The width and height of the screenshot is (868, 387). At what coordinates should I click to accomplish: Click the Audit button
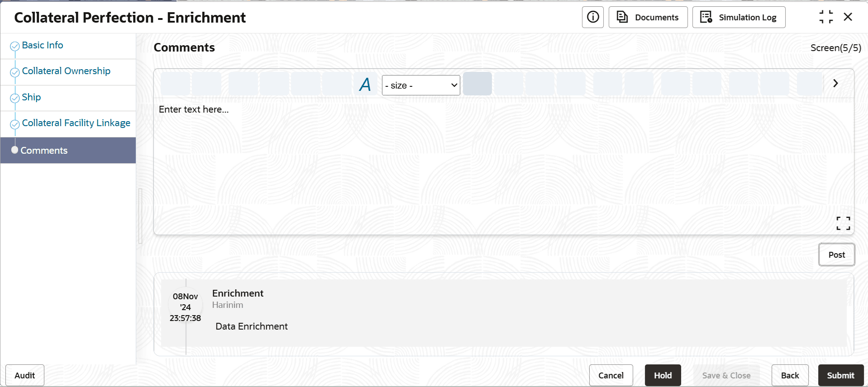click(x=24, y=375)
